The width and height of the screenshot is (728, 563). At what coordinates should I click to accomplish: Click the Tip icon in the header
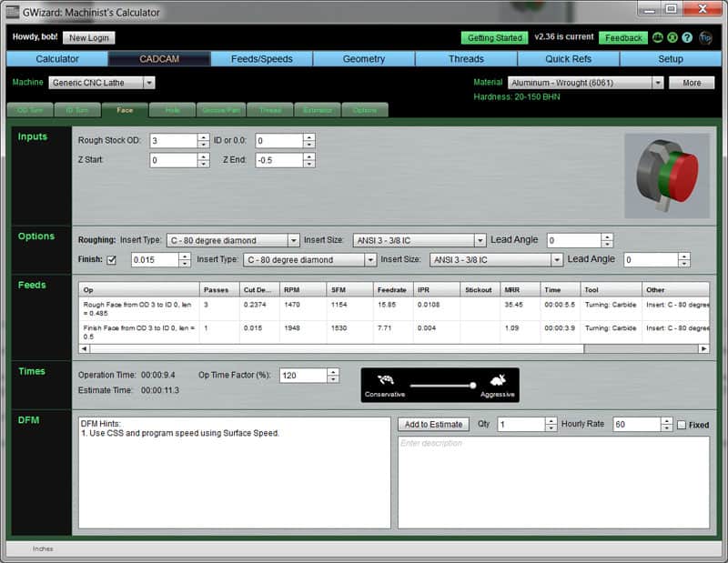tap(705, 38)
